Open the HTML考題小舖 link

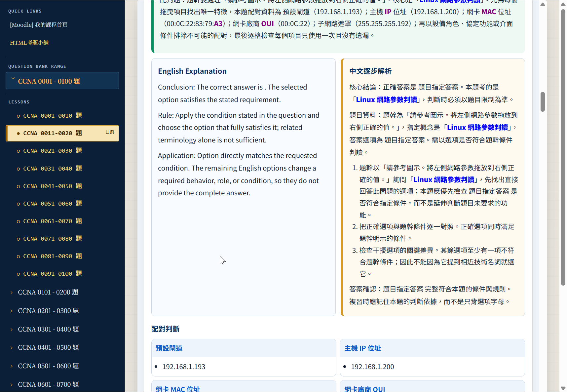(x=29, y=43)
